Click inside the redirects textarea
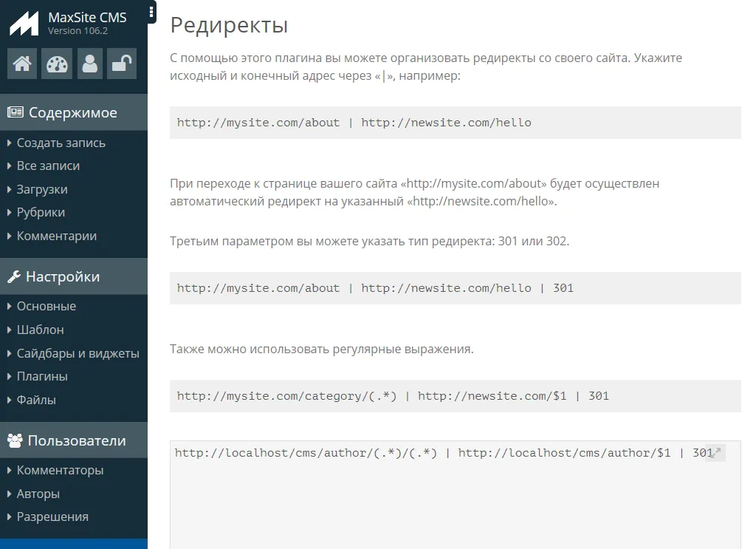The height and width of the screenshot is (549, 756). click(x=443, y=502)
